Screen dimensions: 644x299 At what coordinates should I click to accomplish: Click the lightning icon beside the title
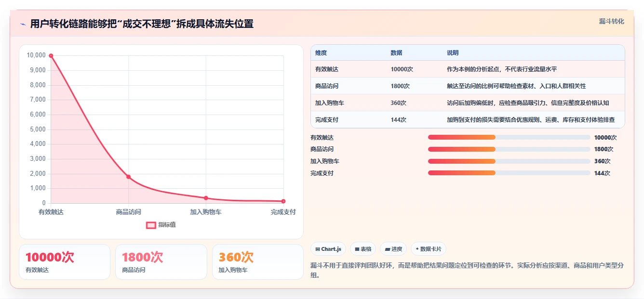coord(23,24)
